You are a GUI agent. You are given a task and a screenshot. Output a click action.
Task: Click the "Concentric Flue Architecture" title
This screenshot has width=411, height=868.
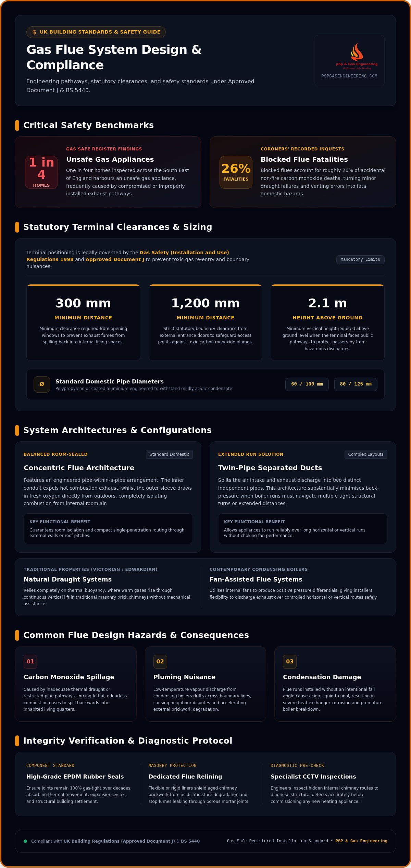(79, 468)
